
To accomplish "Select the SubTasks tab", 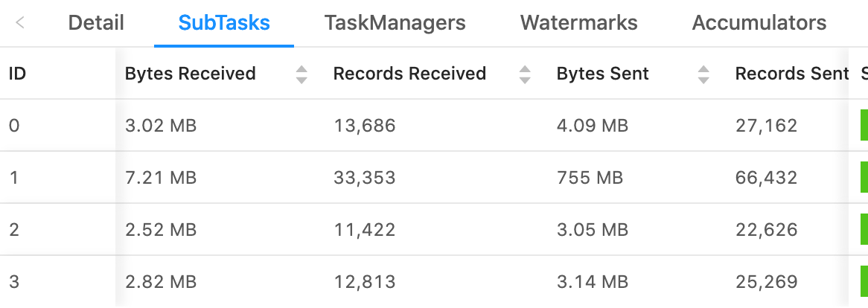I will coord(224,23).
